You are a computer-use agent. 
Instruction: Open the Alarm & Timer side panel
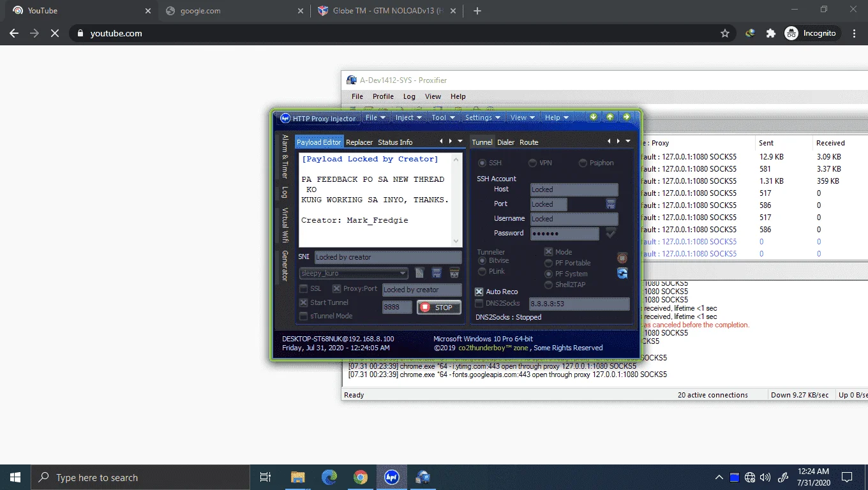pos(285,156)
